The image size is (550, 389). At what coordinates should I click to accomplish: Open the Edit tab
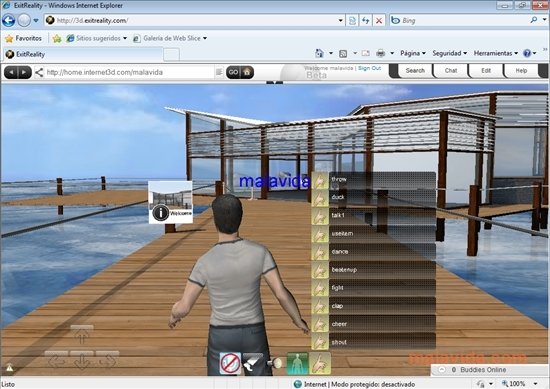click(486, 71)
